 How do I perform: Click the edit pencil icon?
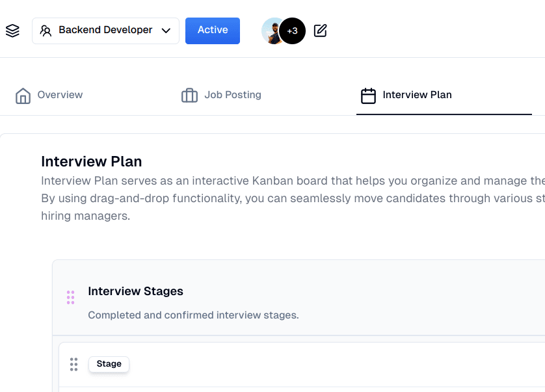pos(320,31)
